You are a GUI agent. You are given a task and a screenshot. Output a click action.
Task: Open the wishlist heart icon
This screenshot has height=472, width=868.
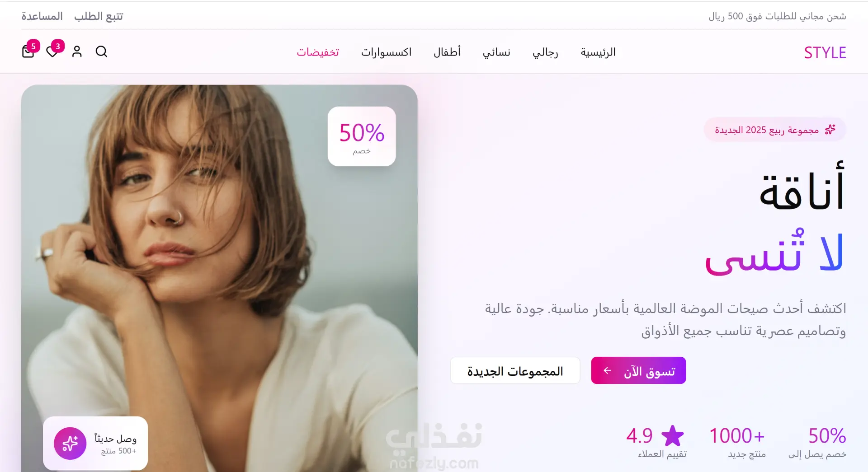52,51
